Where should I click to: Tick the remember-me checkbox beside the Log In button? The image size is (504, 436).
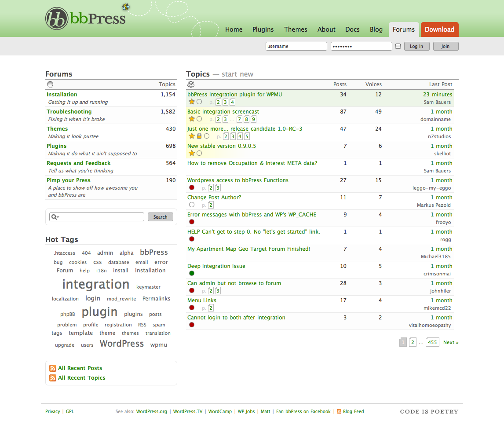(x=398, y=46)
